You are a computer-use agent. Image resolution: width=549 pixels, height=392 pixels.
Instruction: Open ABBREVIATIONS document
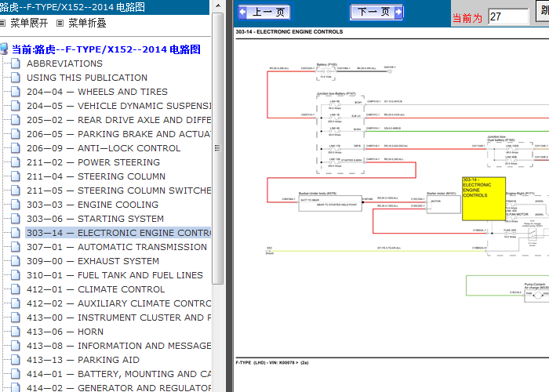pyautogui.click(x=65, y=64)
